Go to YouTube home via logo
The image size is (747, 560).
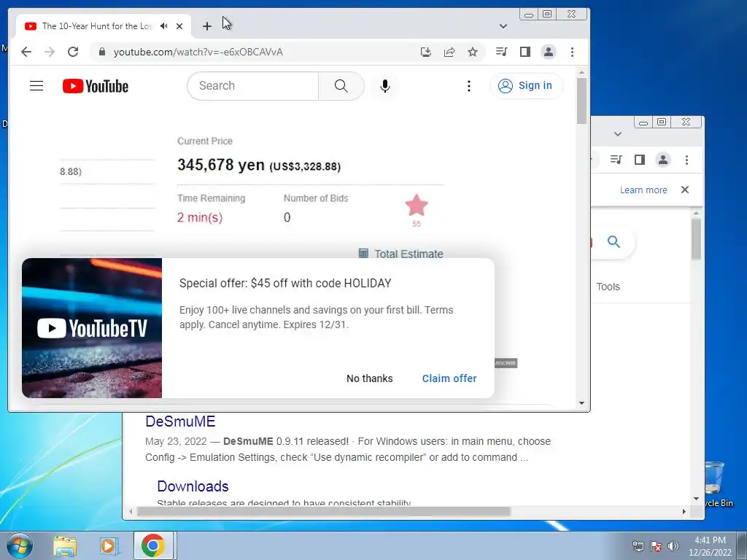point(96,86)
